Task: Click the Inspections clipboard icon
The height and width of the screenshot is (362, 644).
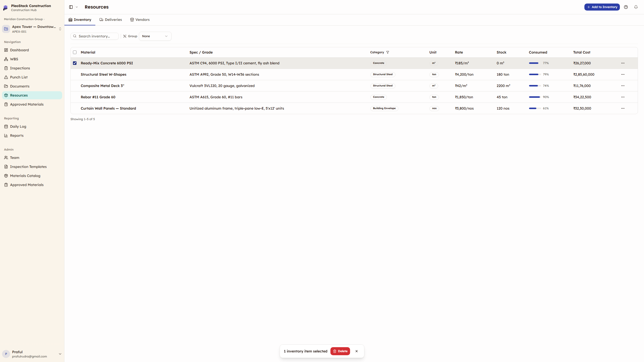Action: [6, 68]
